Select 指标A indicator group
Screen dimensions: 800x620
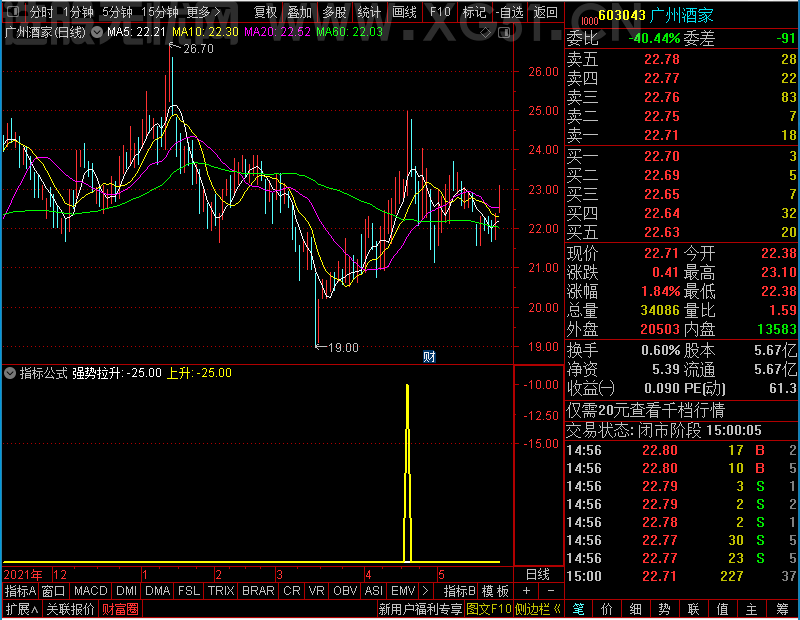(20, 591)
